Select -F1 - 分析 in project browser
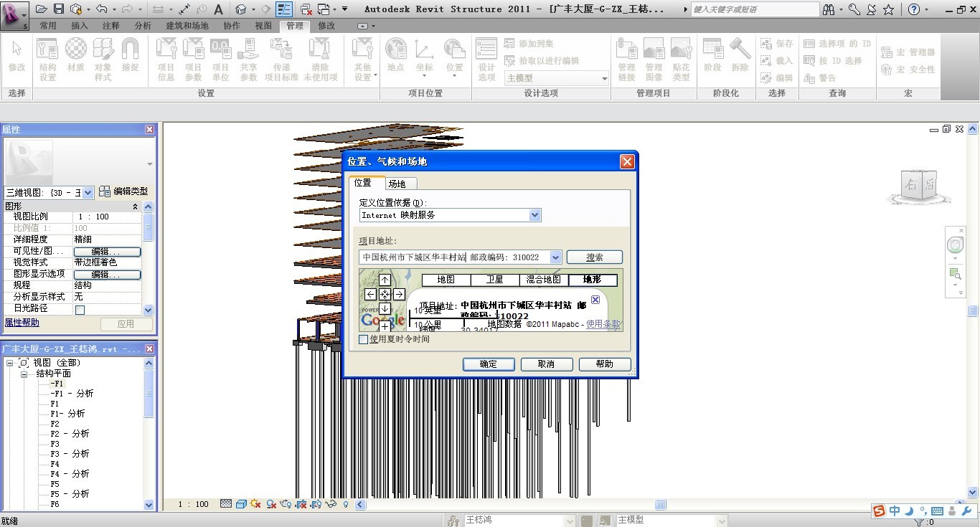Viewport: 980px width, 527px height. click(72, 394)
